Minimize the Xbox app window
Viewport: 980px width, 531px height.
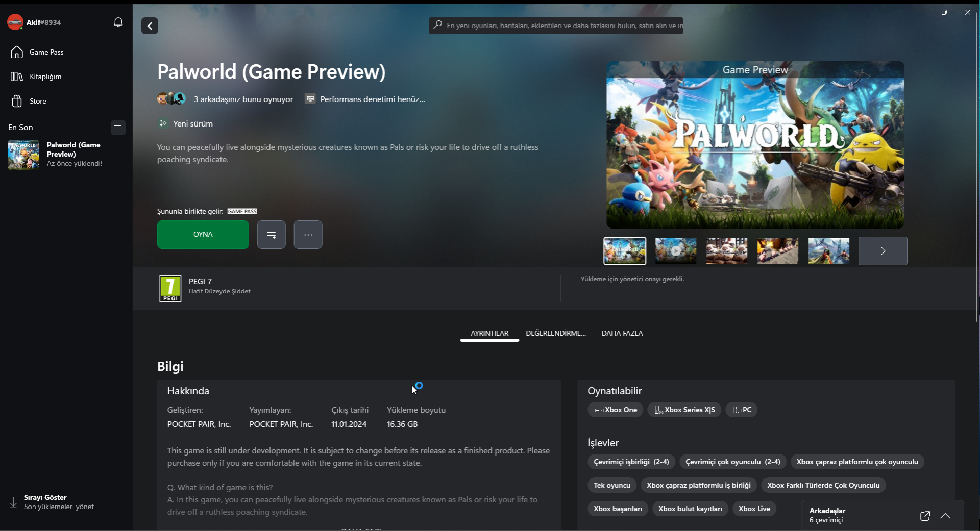coord(921,12)
